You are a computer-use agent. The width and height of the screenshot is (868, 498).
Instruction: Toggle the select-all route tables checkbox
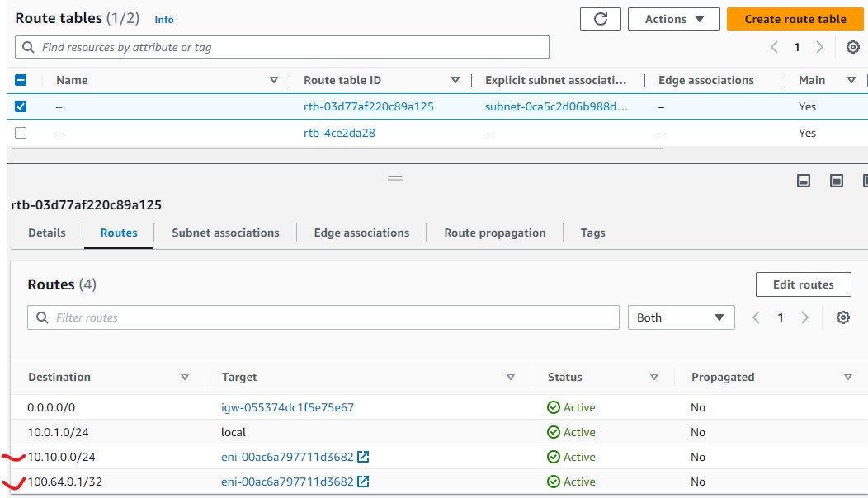21,80
